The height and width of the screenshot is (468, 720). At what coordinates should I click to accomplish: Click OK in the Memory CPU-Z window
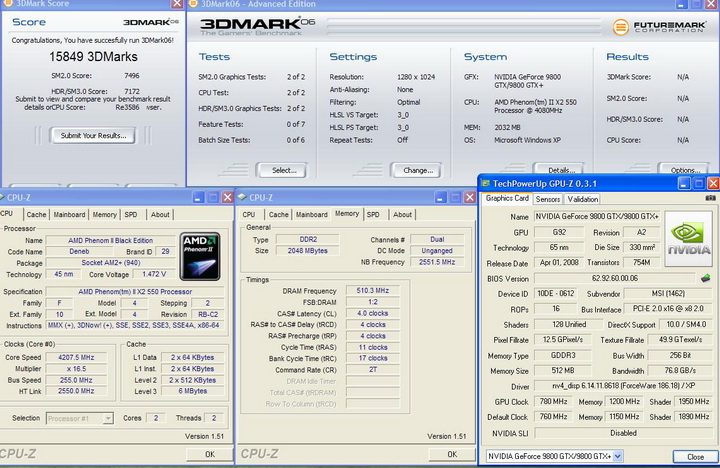click(x=452, y=454)
